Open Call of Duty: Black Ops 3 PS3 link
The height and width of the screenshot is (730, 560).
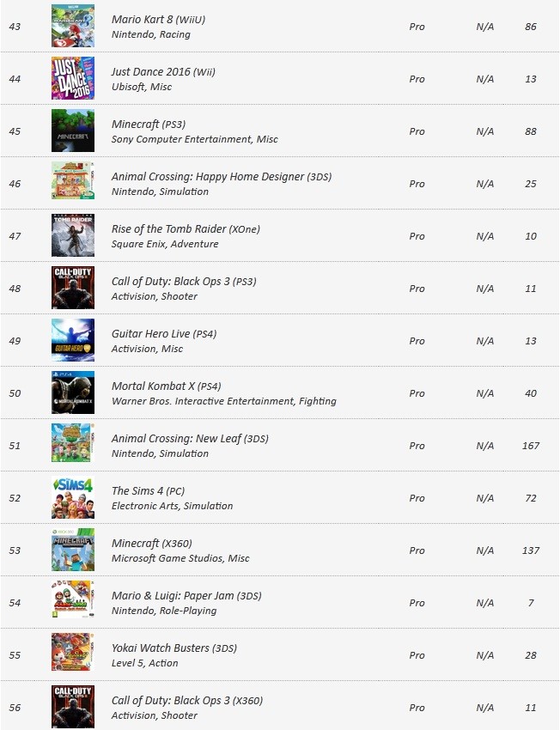pos(184,281)
